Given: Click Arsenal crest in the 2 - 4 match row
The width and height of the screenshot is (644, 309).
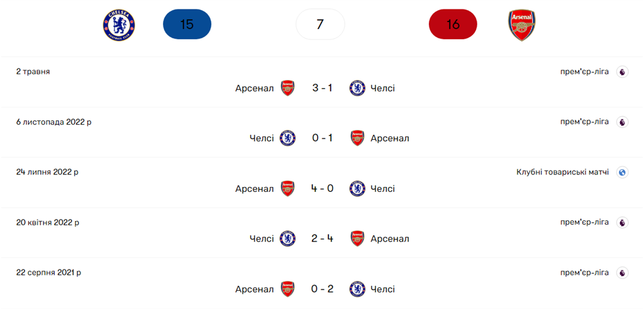Looking at the screenshot, I should 357,239.
